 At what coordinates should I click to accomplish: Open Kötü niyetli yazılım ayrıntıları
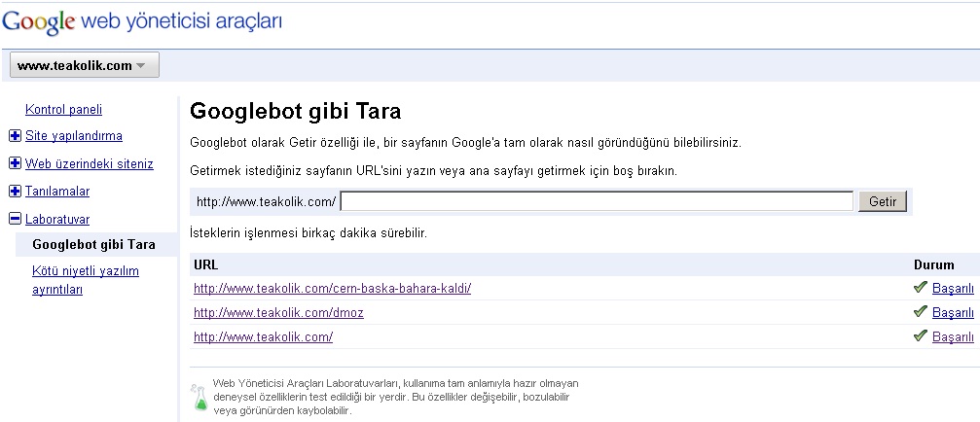(86, 280)
